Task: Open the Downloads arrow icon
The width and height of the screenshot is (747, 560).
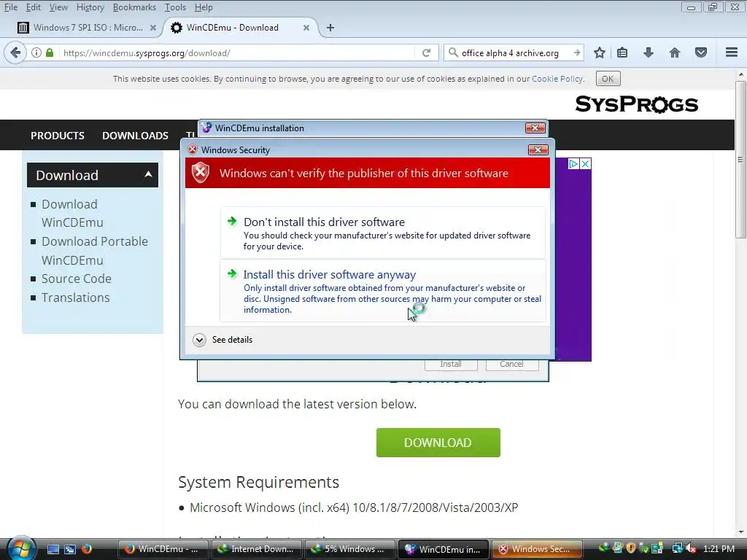Action: (649, 52)
